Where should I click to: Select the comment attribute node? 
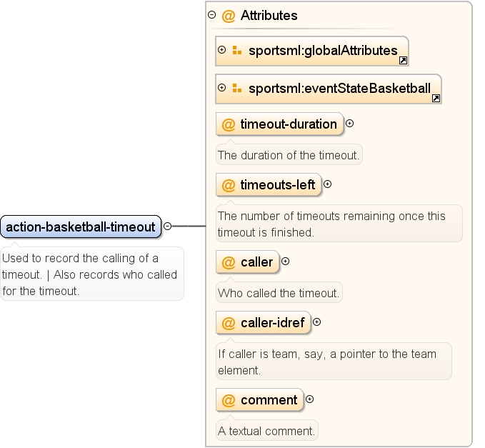click(260, 399)
